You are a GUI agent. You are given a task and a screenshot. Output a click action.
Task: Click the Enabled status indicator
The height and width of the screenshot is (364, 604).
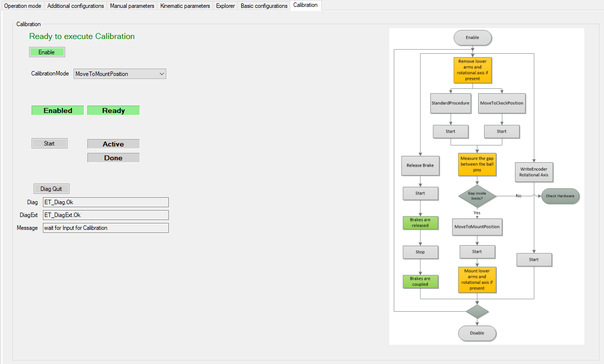click(58, 110)
